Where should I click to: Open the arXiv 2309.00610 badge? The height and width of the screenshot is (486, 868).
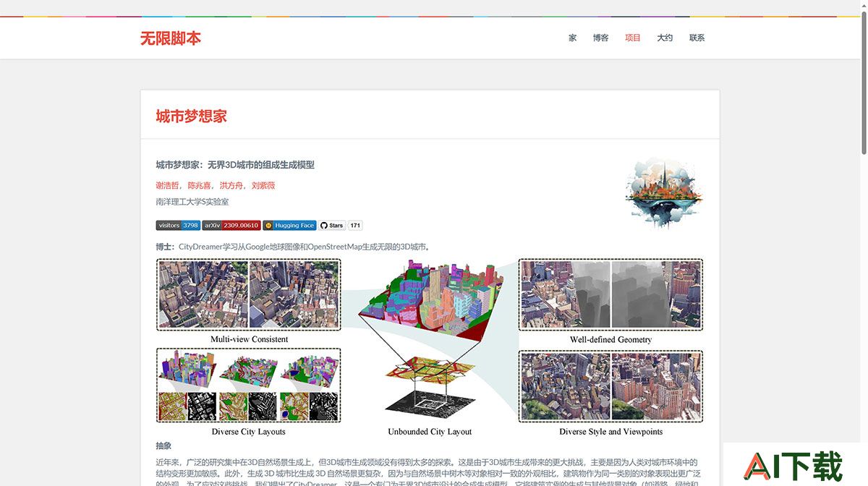(x=231, y=226)
